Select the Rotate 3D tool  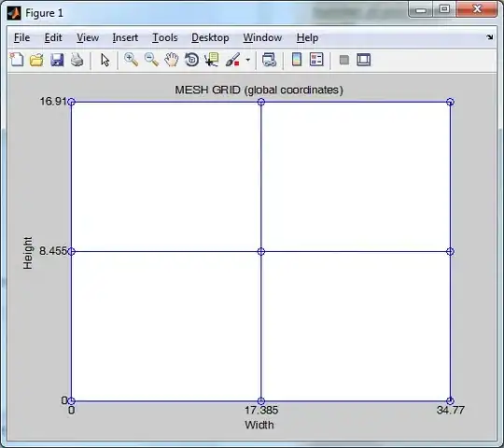[x=191, y=60]
